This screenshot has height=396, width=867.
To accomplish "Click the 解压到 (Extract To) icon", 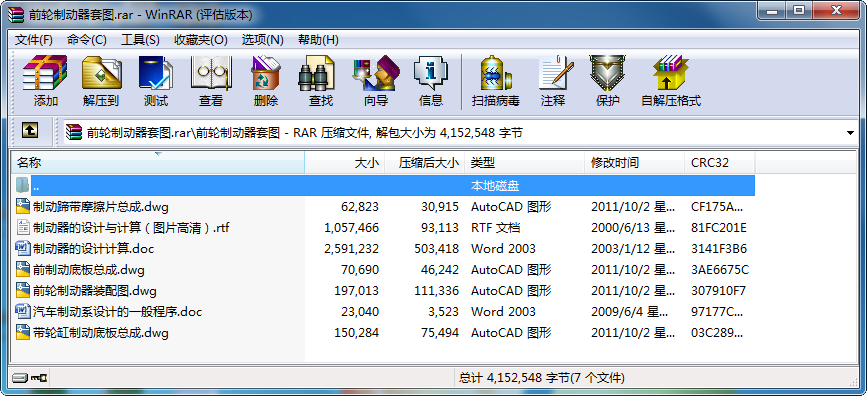I will [101, 73].
